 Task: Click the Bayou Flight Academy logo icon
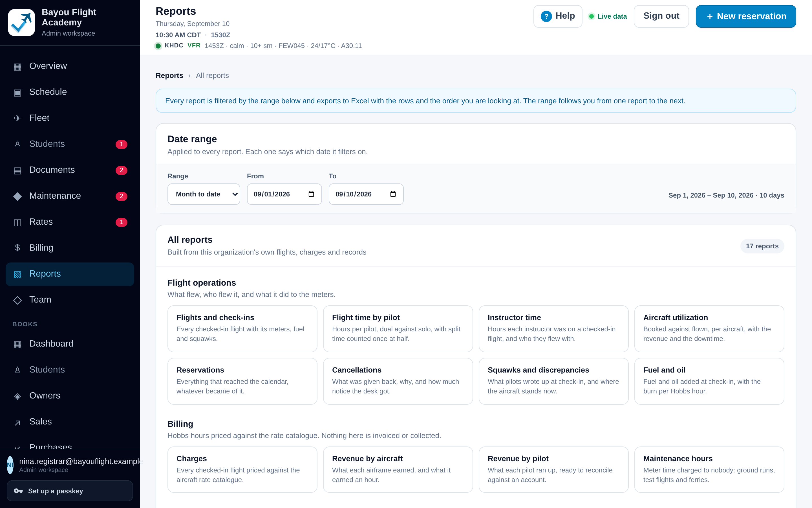tap(21, 23)
